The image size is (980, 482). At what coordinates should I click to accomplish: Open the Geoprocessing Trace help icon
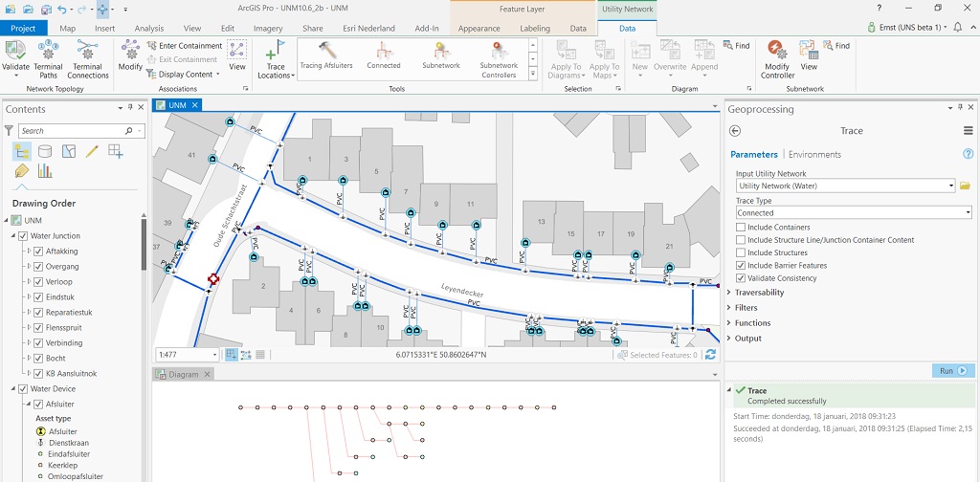click(x=969, y=154)
